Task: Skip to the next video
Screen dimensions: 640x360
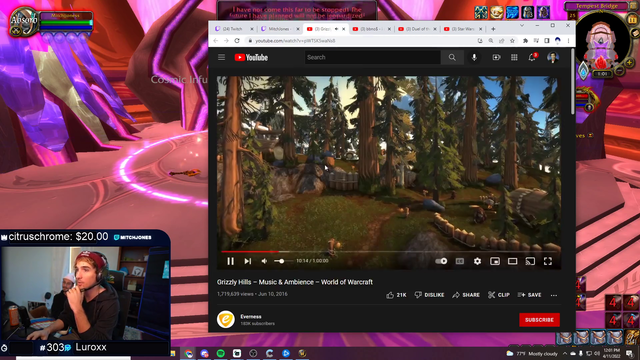Action: (x=248, y=261)
